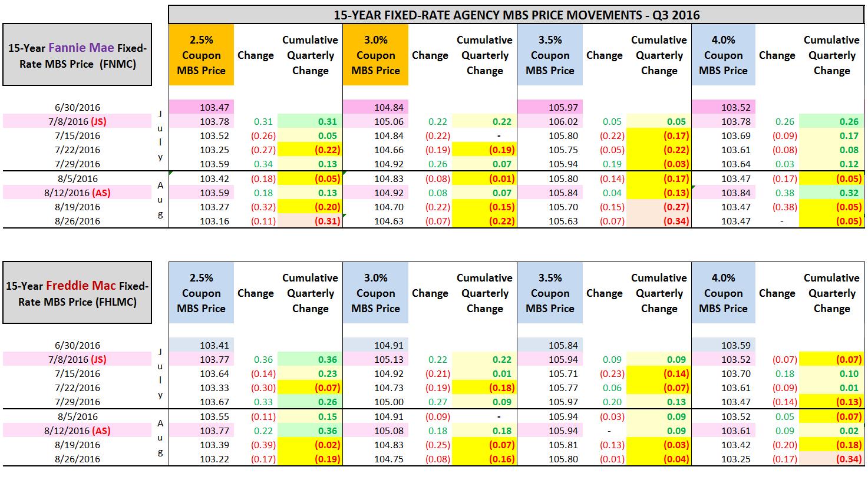Viewport: 868px width, 480px height.
Task: Select Fannie Mae '3.5% Coupon MBS Price' header
Action: click(x=550, y=55)
